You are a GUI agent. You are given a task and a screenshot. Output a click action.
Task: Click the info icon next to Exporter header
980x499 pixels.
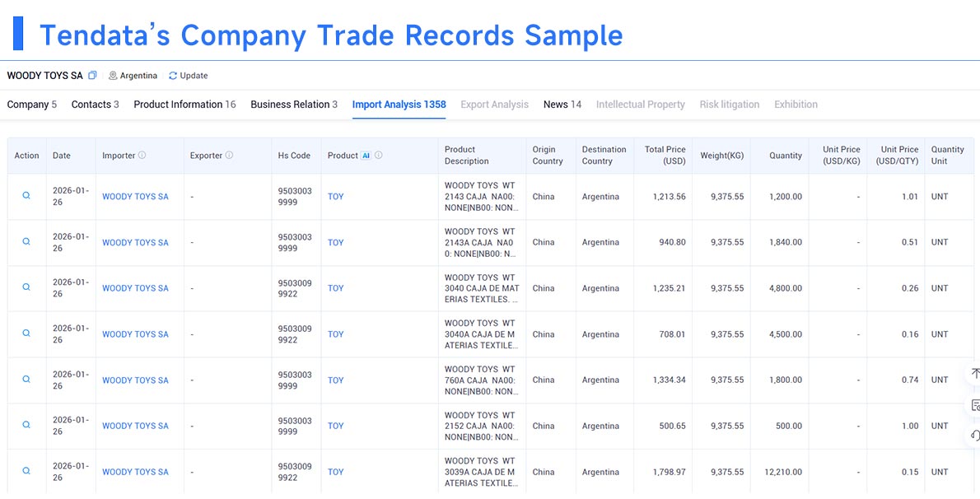point(230,155)
